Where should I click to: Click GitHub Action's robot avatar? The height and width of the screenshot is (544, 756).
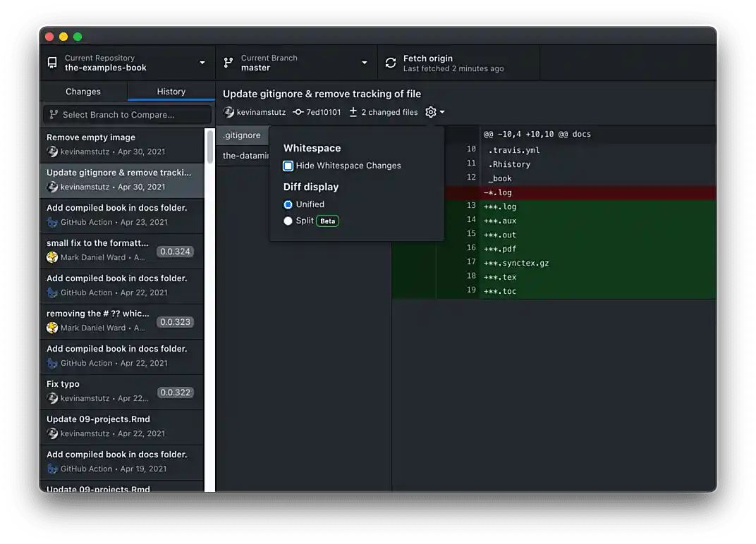(x=52, y=222)
